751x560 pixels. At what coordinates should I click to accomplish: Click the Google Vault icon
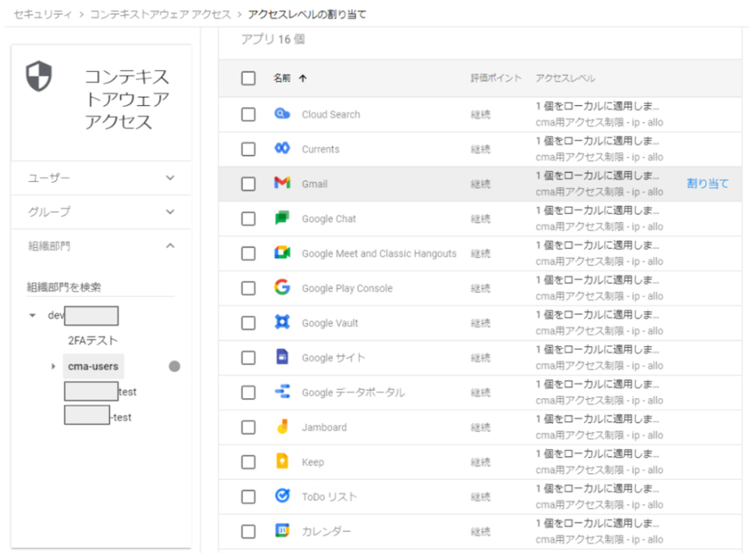282,323
